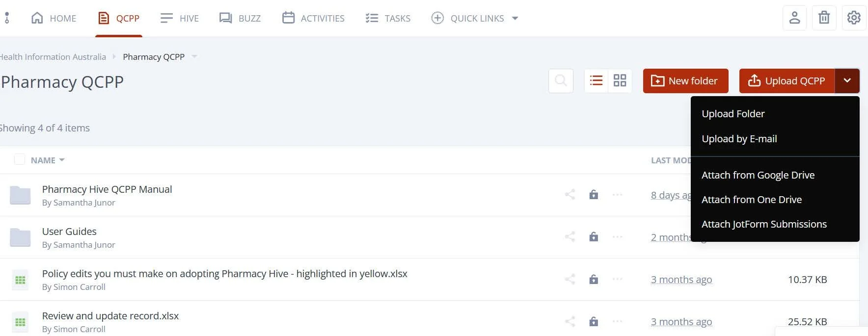The image size is (868, 336).
Task: Open Review and update record.xlsx
Action: pyautogui.click(x=110, y=316)
